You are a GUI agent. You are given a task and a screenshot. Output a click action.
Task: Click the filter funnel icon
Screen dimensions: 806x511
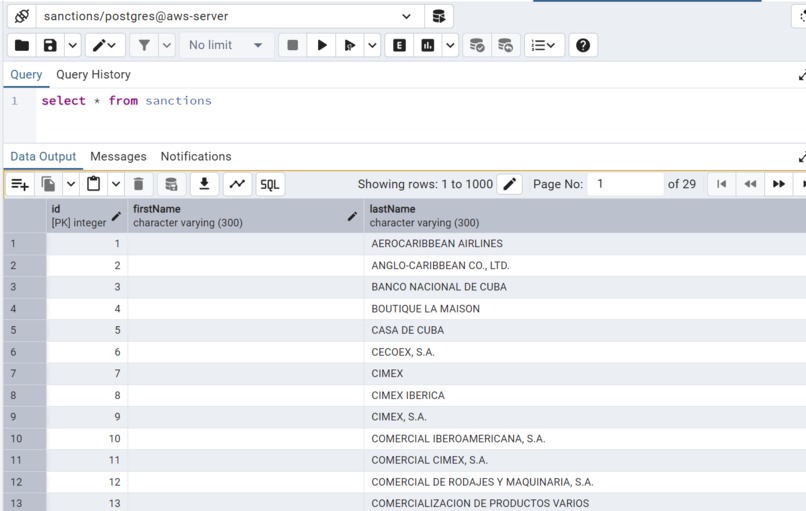(x=144, y=45)
